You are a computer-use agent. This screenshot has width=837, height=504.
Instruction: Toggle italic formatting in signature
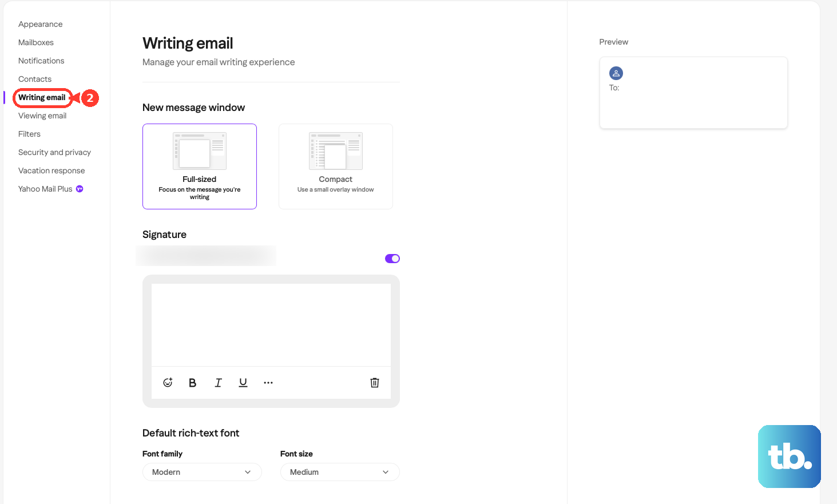pyautogui.click(x=218, y=383)
